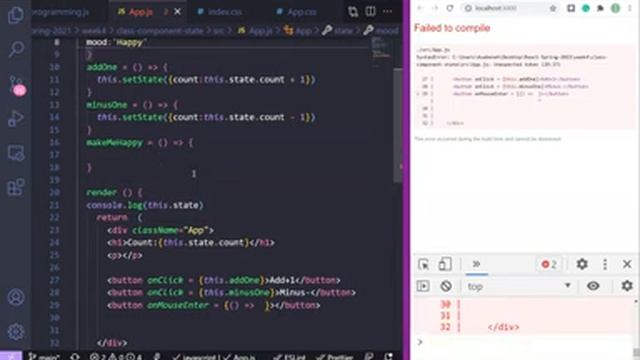Open DevTools settings gear
Screen dimensions: 640x360
click(582, 264)
